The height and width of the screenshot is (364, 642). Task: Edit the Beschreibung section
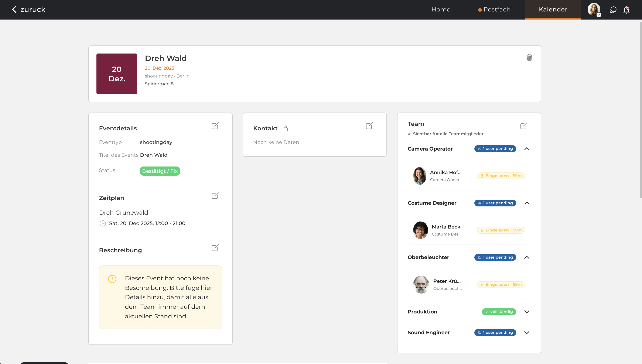pyautogui.click(x=215, y=248)
